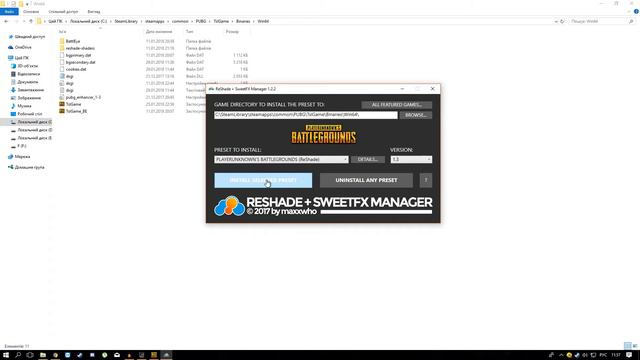The height and width of the screenshot is (360, 640).
Task: Open the Action Center notifications icon
Action: coord(629,355)
